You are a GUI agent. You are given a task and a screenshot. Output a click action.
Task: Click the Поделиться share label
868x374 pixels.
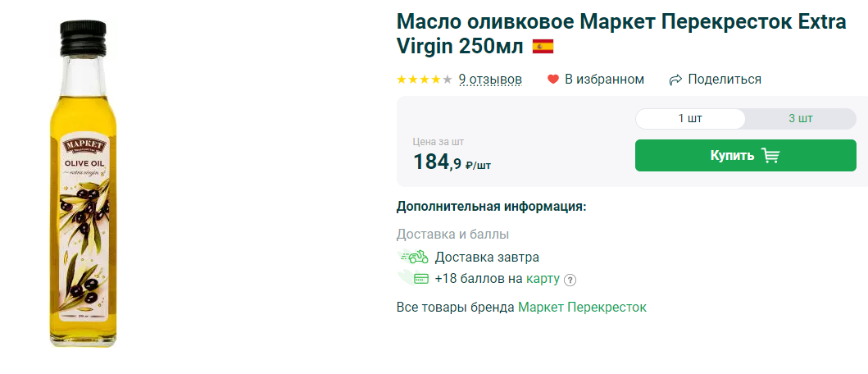(725, 80)
